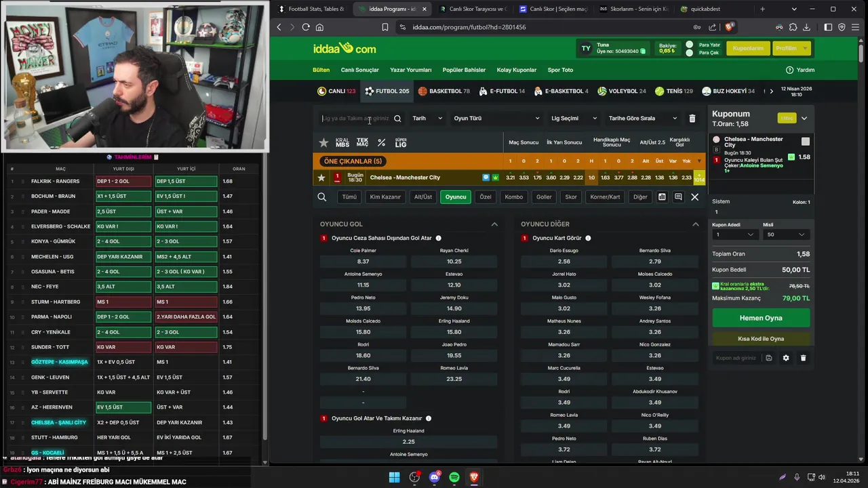Select the Para Yatır radio option

690,45
